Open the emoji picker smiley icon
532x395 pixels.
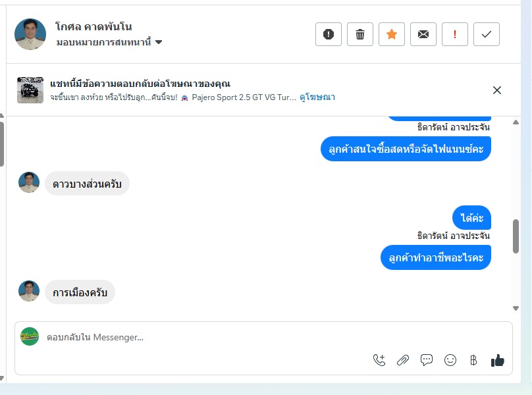450,360
